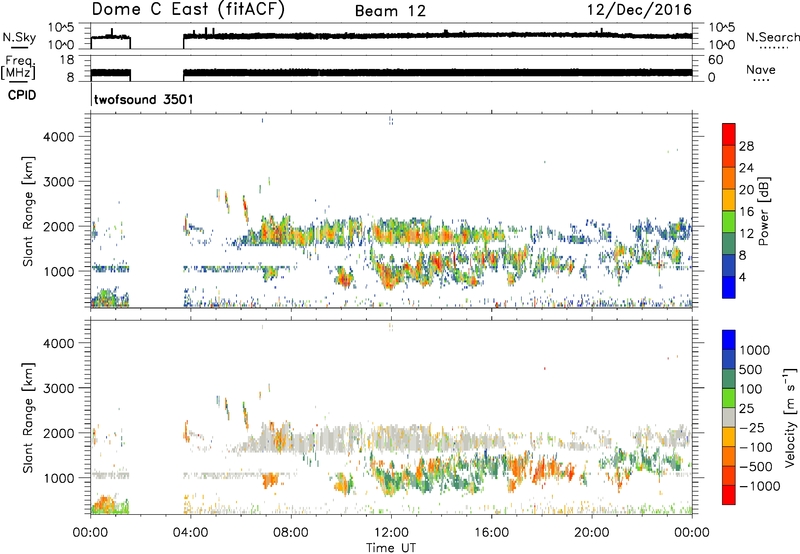
Task: Click the velocity colorbar value -1000
Action: 760,486
